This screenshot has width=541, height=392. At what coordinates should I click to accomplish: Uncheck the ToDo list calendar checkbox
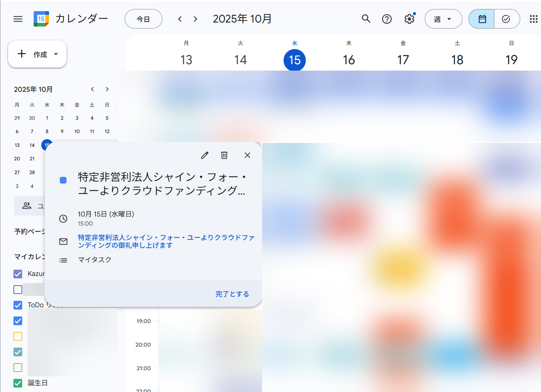18,305
